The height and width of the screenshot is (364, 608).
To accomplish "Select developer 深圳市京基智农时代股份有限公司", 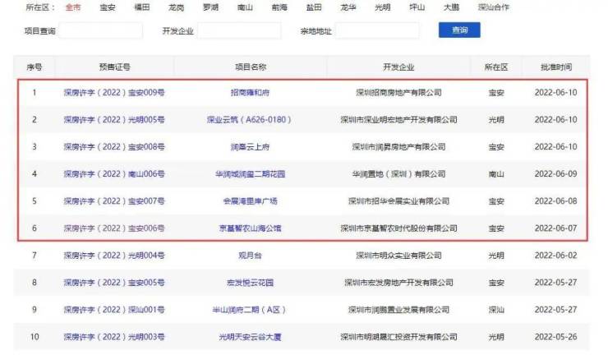I will [x=398, y=228].
